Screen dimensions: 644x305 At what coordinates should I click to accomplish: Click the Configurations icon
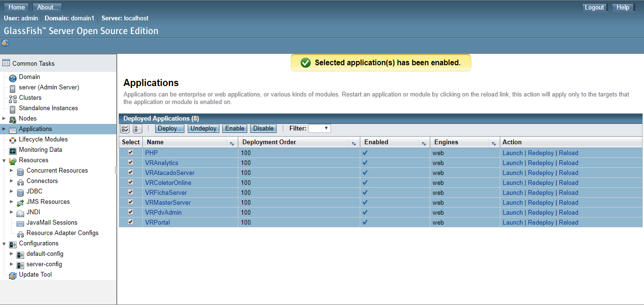[13, 244]
